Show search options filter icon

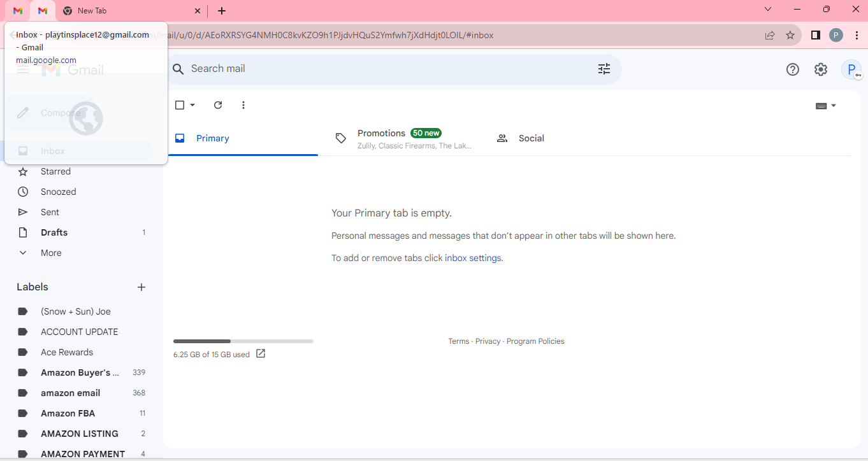[604, 69]
